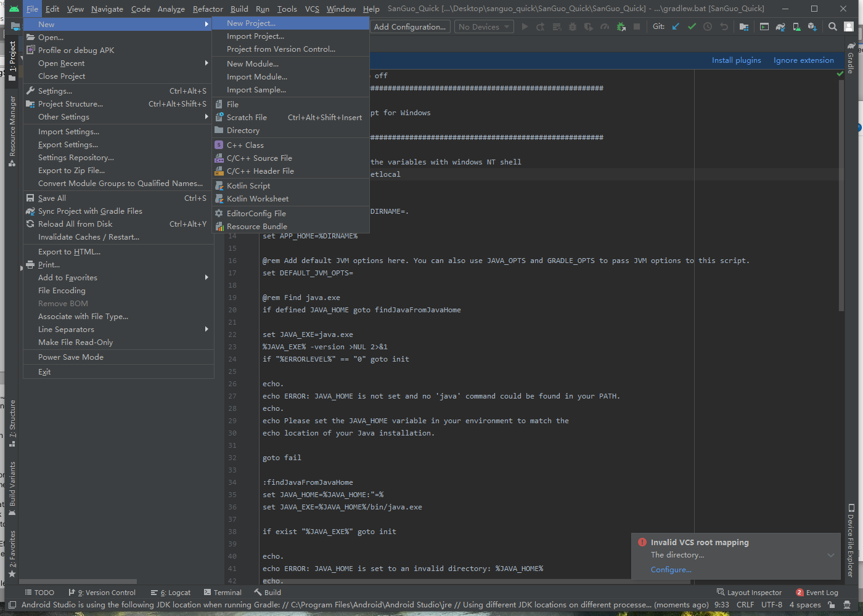Click Print... menu entry
This screenshot has height=616, width=863.
pyautogui.click(x=118, y=265)
